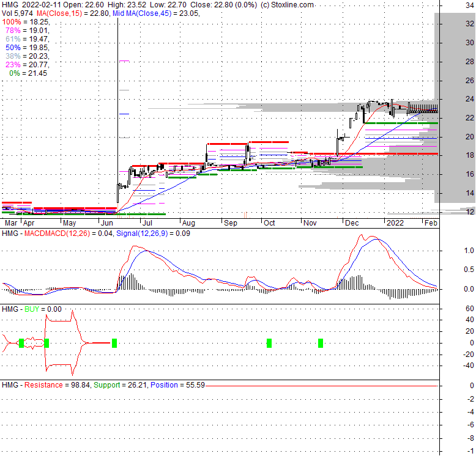The height and width of the screenshot is (456, 476).
Task: Select the 61% = 19.47 Fibonacci level
Action: pos(28,39)
